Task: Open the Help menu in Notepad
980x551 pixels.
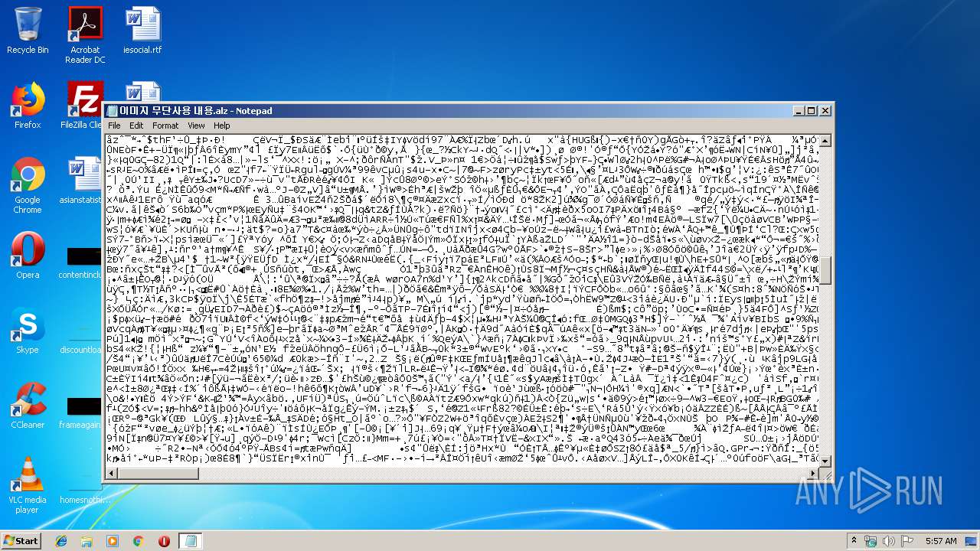Action: (x=222, y=126)
